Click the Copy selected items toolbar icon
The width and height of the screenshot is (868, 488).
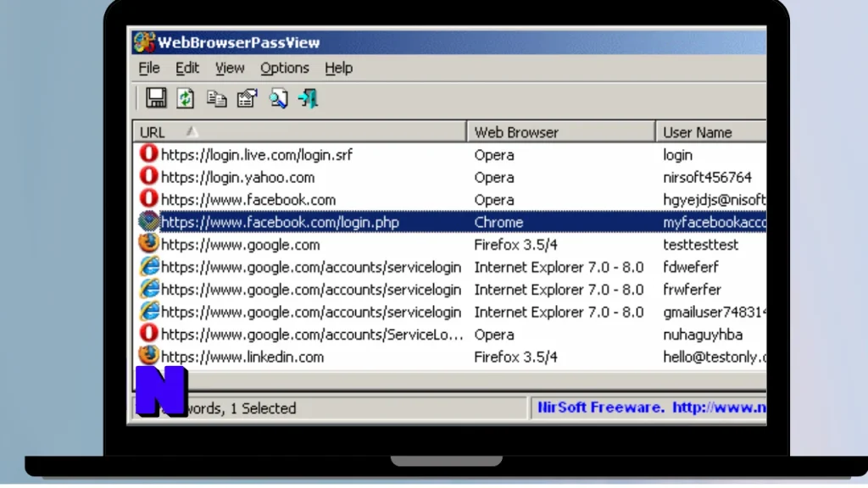pos(216,98)
